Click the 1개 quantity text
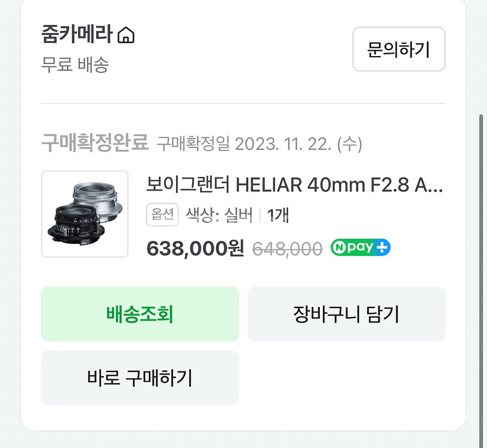487x448 pixels. click(278, 215)
